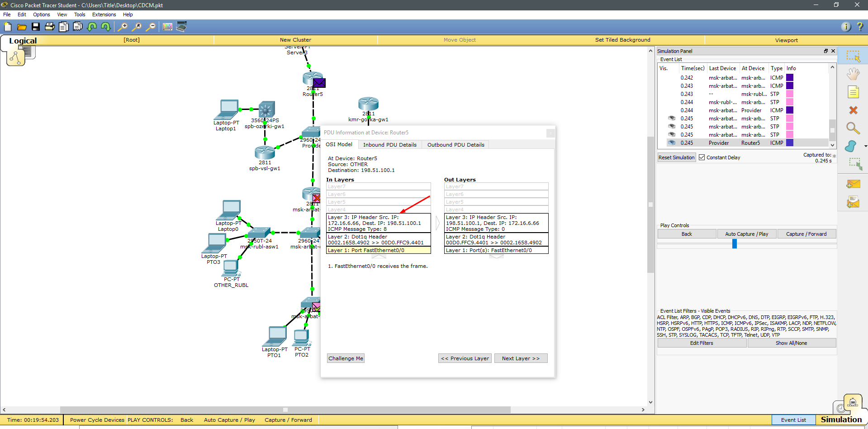Click the New Cluster bar item
Image resolution: width=868 pixels, height=429 pixels.
295,40
